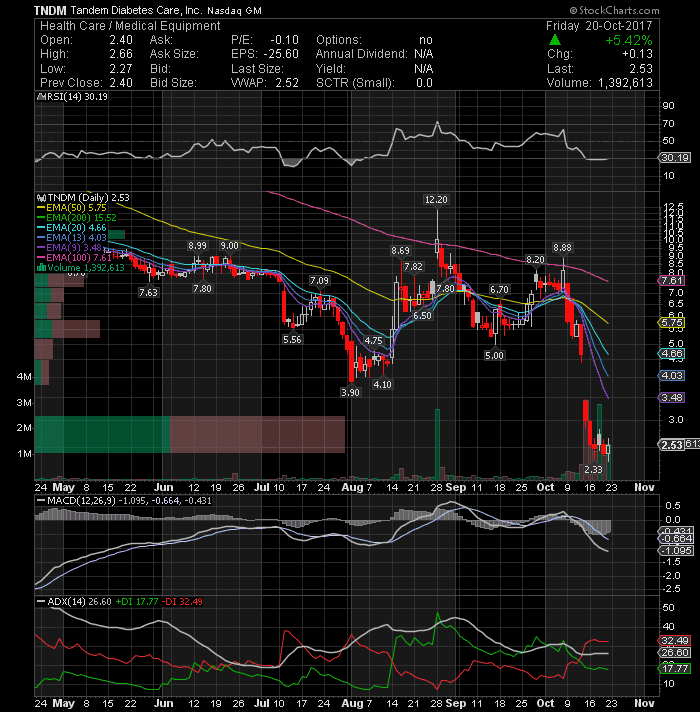
Task: Click the RSI 30.19 tag on the right axis
Action: (675, 158)
